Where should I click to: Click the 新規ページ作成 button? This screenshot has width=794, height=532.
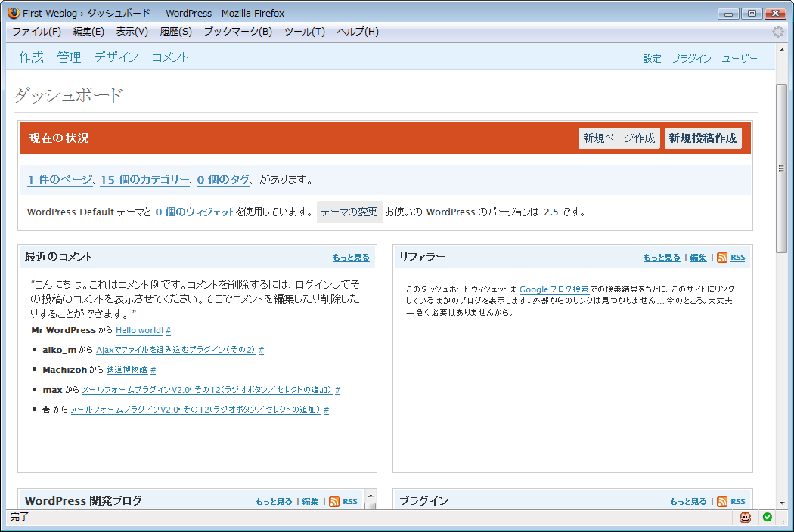619,138
